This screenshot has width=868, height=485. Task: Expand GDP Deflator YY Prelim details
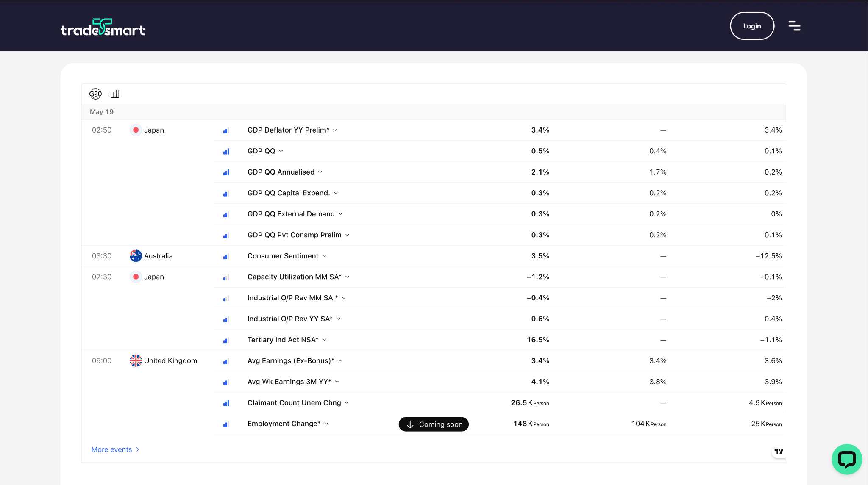click(335, 130)
